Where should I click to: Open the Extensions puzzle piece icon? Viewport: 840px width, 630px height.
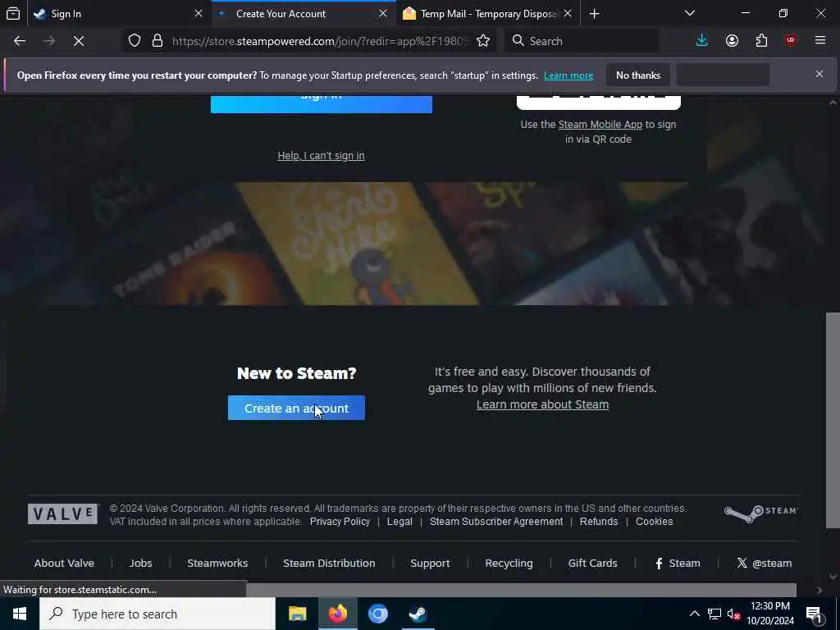coord(761,41)
